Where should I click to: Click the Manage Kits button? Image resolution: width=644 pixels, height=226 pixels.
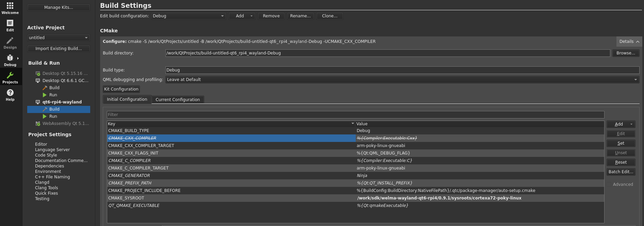[59, 7]
